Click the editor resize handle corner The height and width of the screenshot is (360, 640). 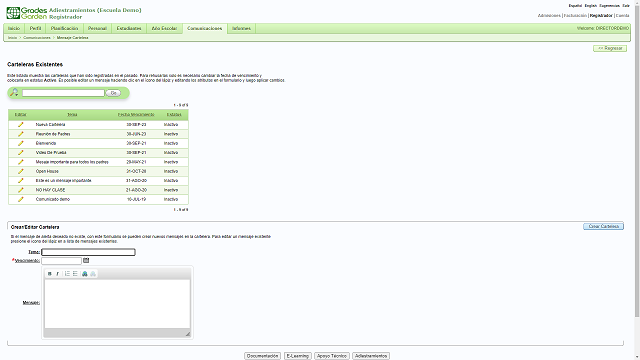tap(188, 334)
